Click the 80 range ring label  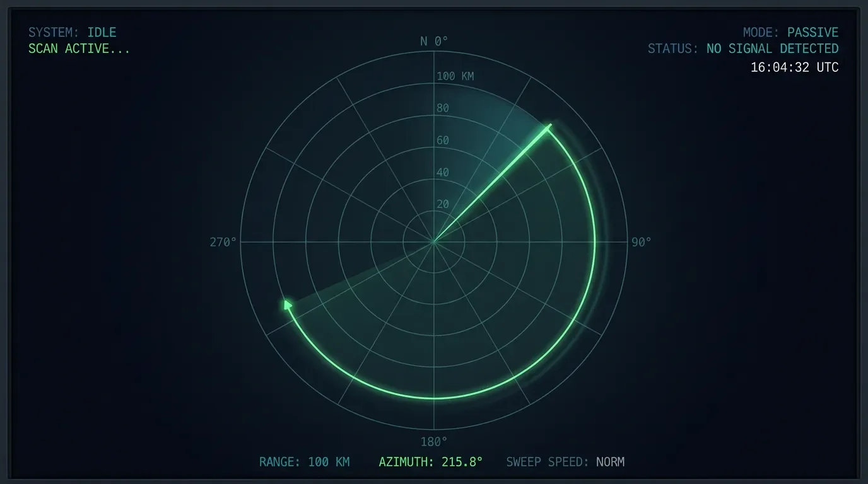443,108
